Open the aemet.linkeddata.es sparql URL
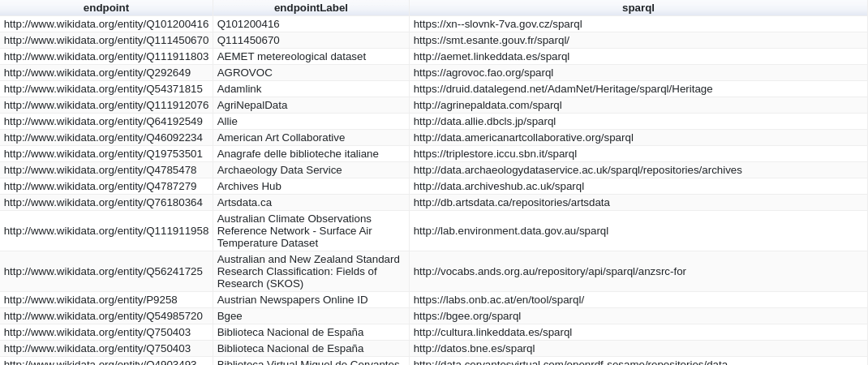The image size is (868, 365). click(x=491, y=57)
